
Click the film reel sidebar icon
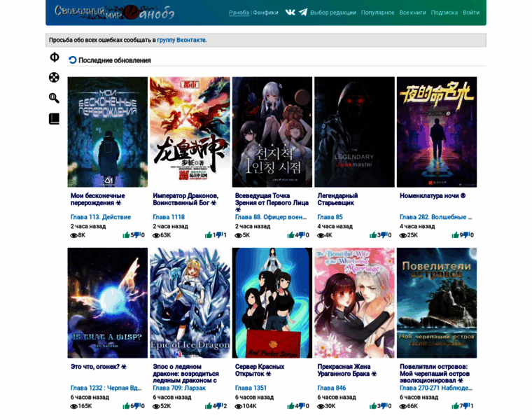(x=54, y=78)
